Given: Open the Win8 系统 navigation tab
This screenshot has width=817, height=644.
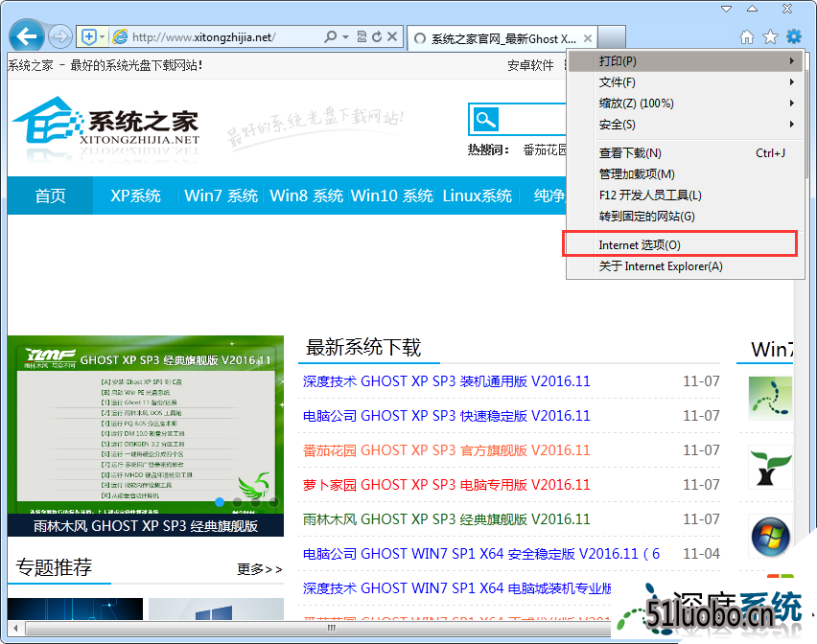Looking at the screenshot, I should (307, 195).
